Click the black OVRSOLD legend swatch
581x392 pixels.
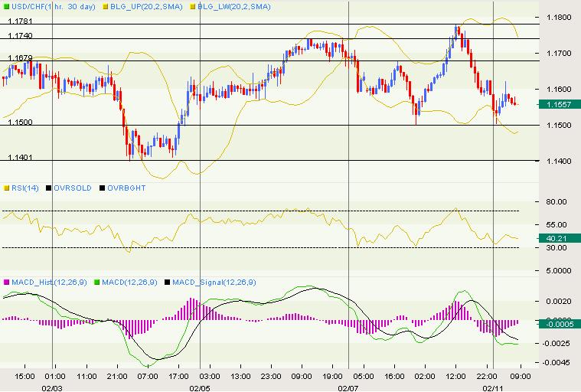(48, 188)
